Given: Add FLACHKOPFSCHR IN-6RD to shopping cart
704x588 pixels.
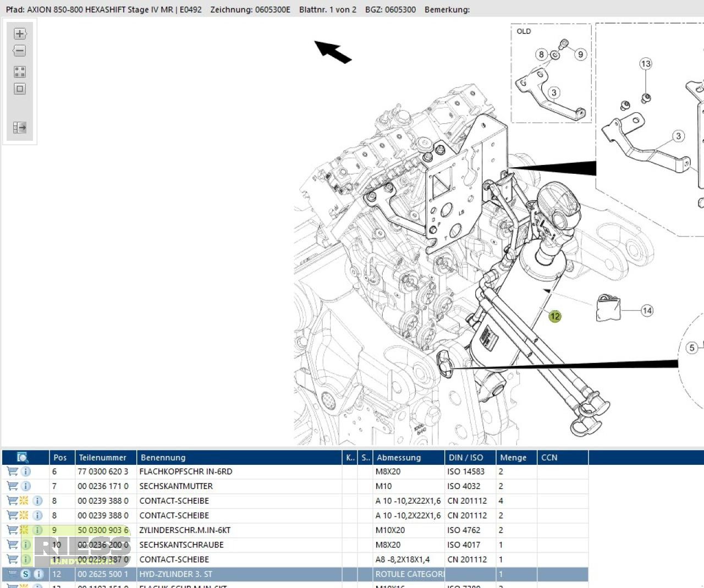Looking at the screenshot, I should (x=12, y=471).
